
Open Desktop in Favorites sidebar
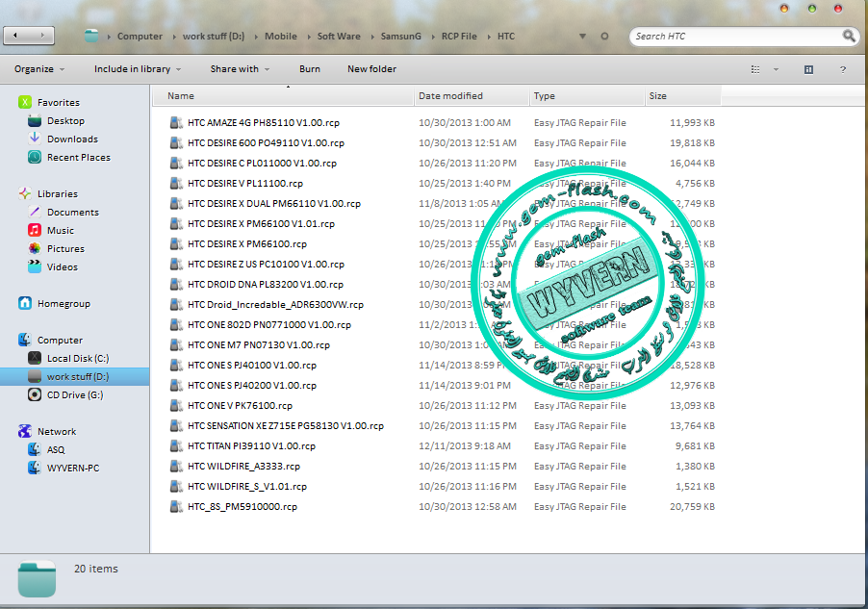click(x=65, y=120)
